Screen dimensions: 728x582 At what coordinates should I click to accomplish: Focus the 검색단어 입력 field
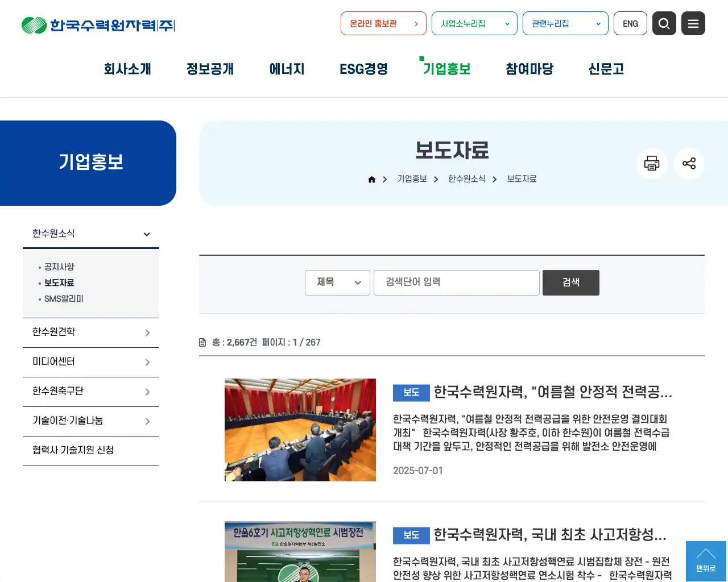[x=457, y=282]
